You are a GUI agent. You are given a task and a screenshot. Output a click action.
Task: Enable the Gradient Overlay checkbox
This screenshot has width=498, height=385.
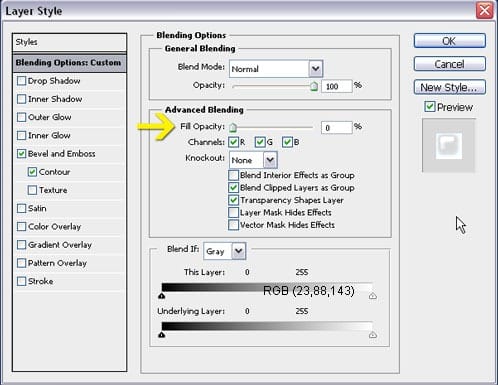[x=21, y=245]
